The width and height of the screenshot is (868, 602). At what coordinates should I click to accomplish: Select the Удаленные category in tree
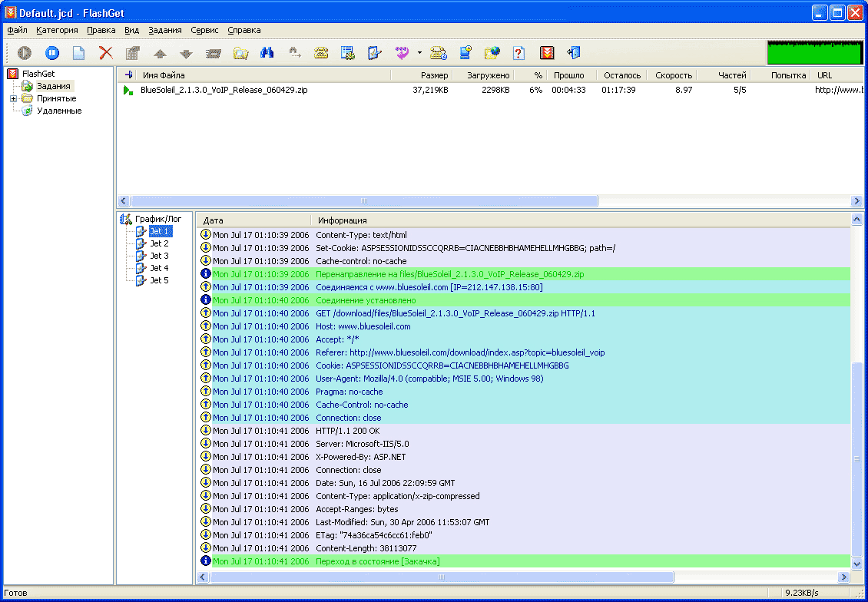click(x=58, y=111)
